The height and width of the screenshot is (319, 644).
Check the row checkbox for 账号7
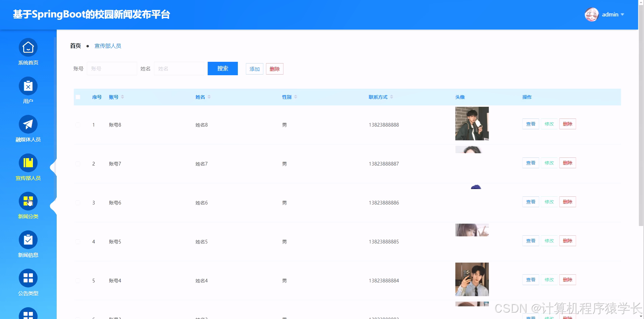(78, 164)
